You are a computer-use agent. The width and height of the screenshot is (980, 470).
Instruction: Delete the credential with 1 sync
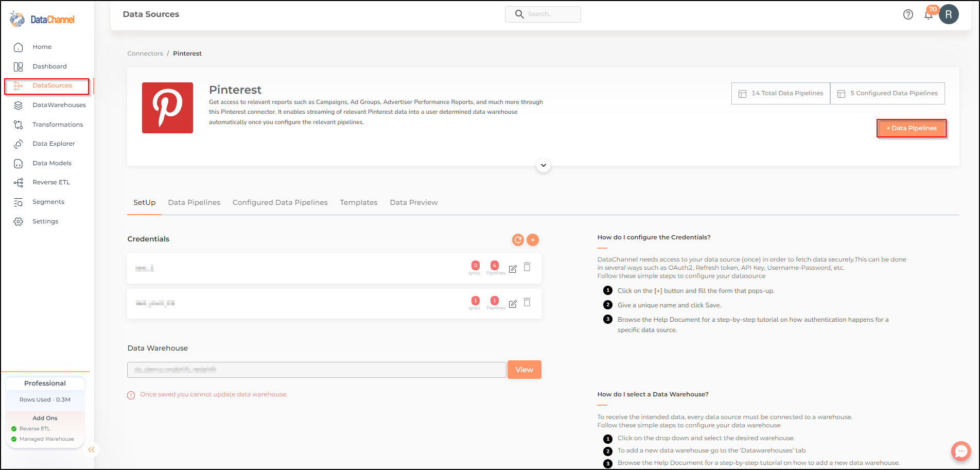coord(527,302)
